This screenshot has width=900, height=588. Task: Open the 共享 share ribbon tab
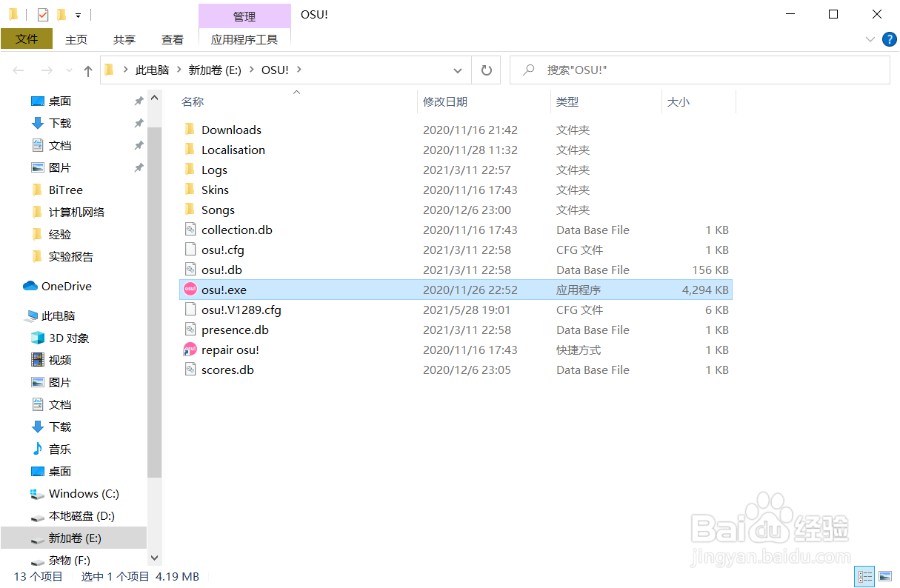click(124, 39)
